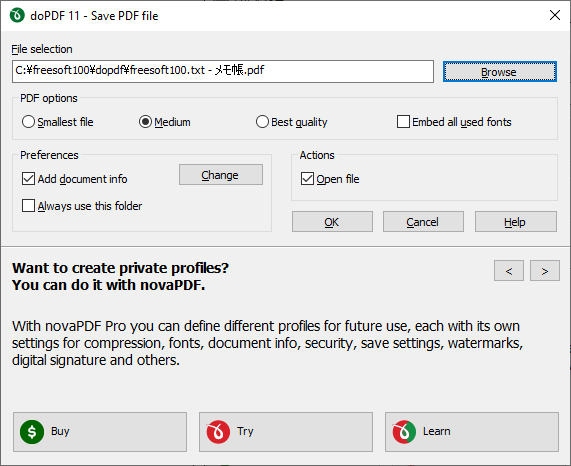Show previous novaPDF tip with left arrow
Screen dimensions: 571x466
509,270
